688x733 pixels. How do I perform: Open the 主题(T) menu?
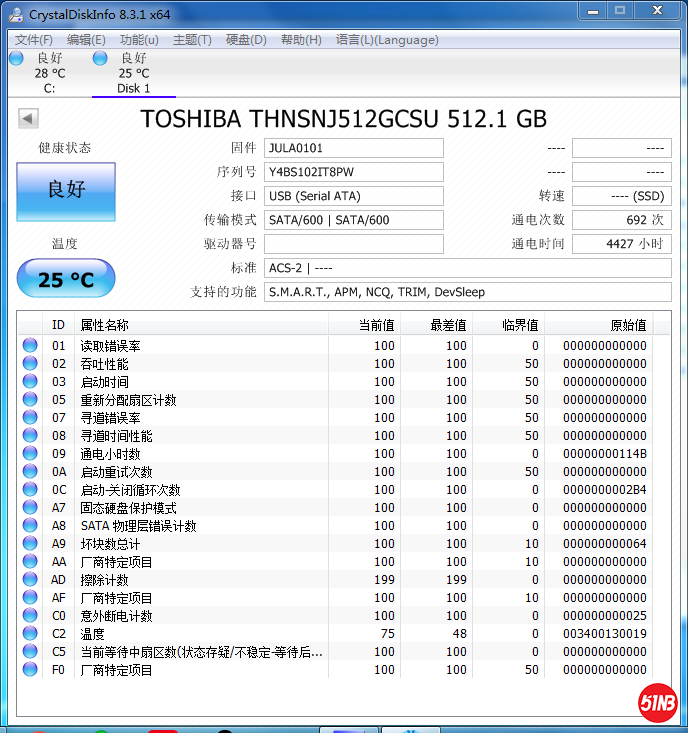point(192,40)
